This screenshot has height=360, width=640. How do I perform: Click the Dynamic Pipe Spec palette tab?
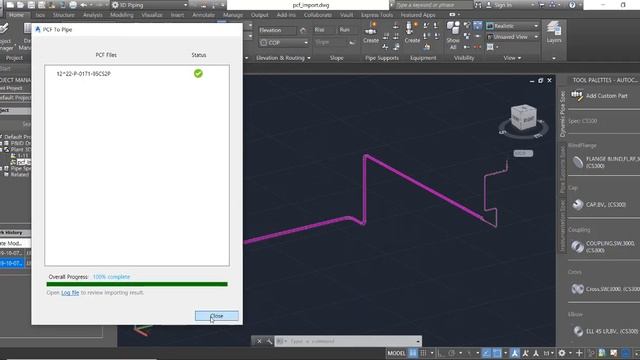point(562,114)
